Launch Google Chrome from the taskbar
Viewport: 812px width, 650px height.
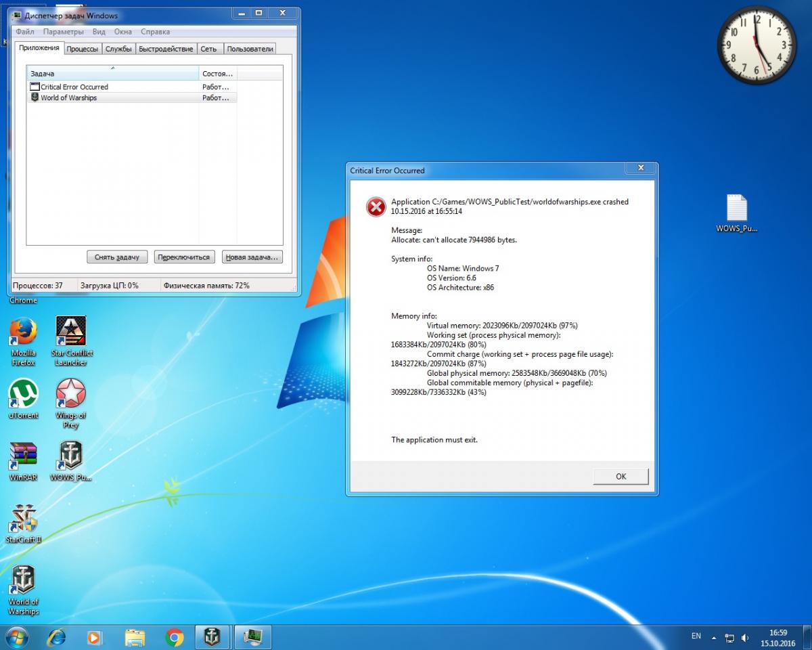click(175, 637)
